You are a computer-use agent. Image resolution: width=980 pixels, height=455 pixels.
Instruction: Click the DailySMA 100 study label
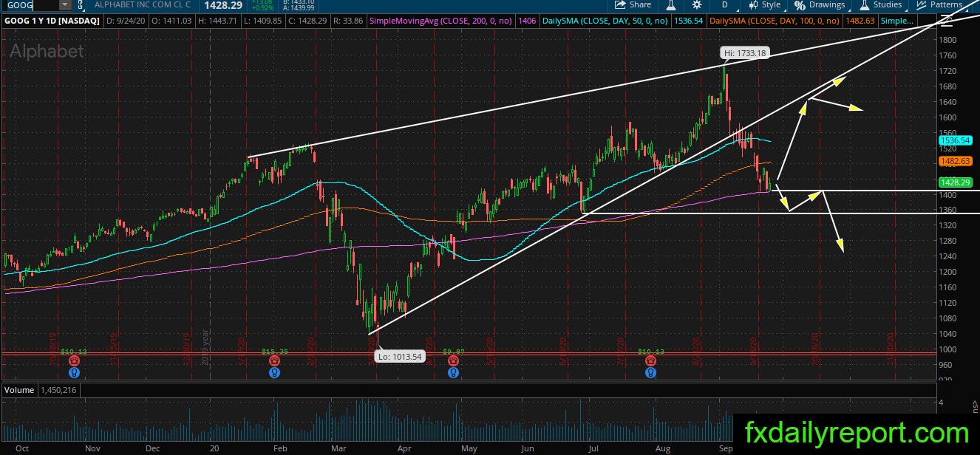tap(772, 21)
